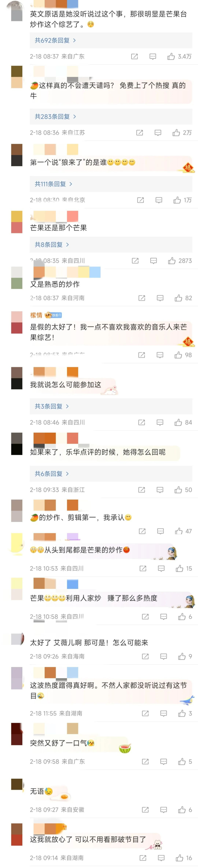198x868 pixels.
Task: Tap 铁粉1 badge next to 檬情
Action: 53,315
